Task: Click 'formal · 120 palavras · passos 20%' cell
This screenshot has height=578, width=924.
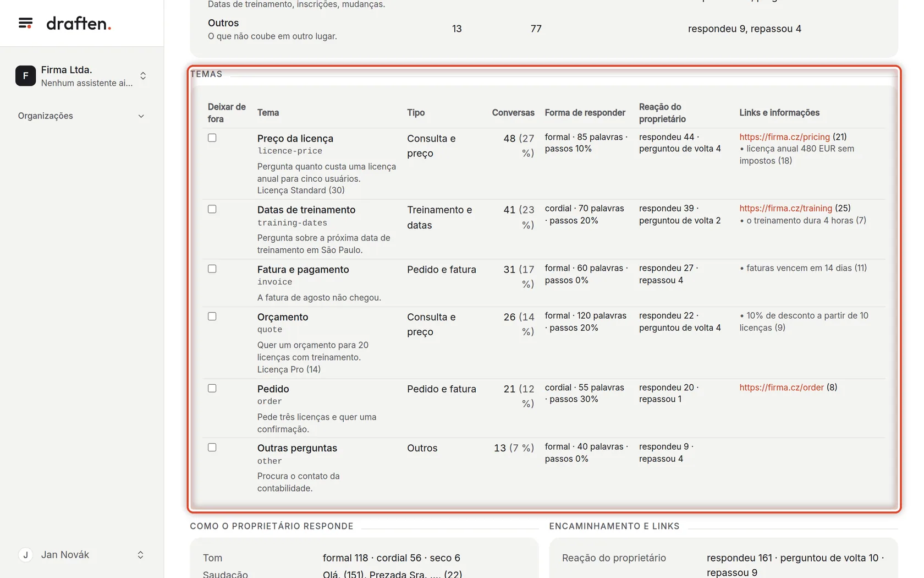Action: tap(586, 322)
